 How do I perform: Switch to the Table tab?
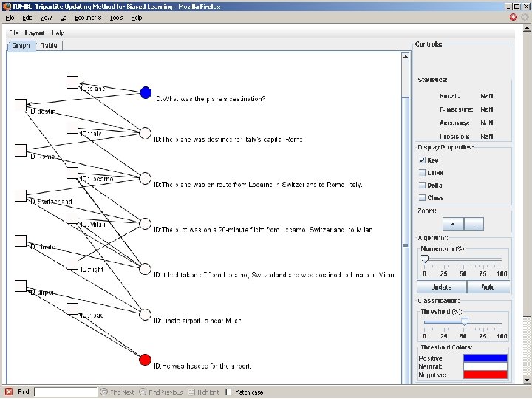(x=49, y=46)
